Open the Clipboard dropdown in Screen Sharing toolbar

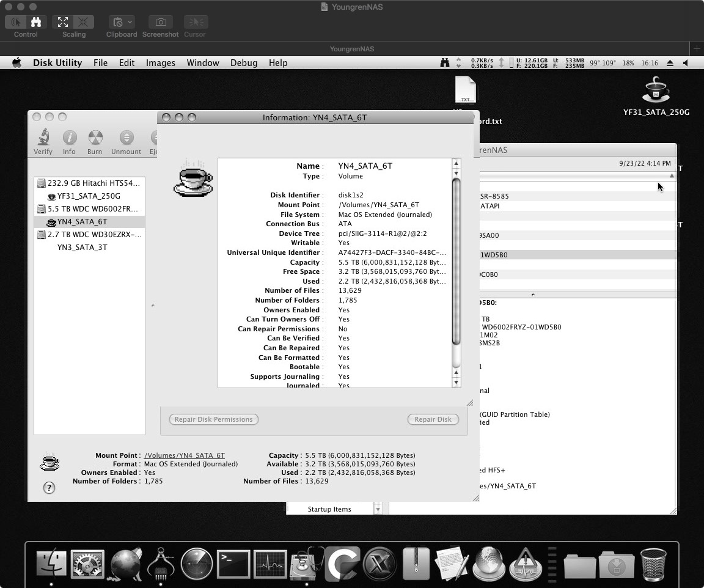point(121,22)
